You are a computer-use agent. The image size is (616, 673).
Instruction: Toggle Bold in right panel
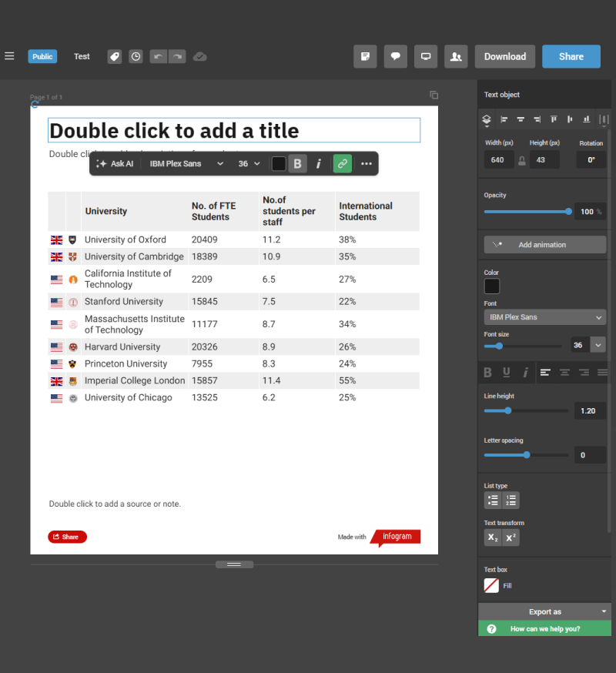pyautogui.click(x=487, y=372)
